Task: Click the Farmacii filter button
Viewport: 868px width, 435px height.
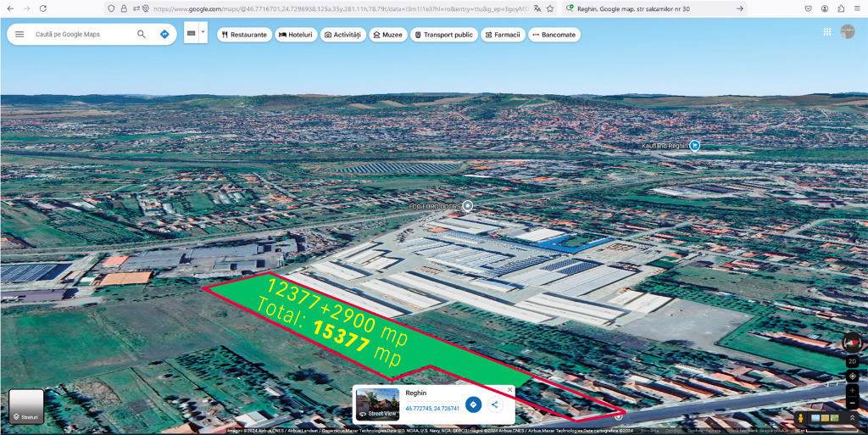Action: click(502, 35)
